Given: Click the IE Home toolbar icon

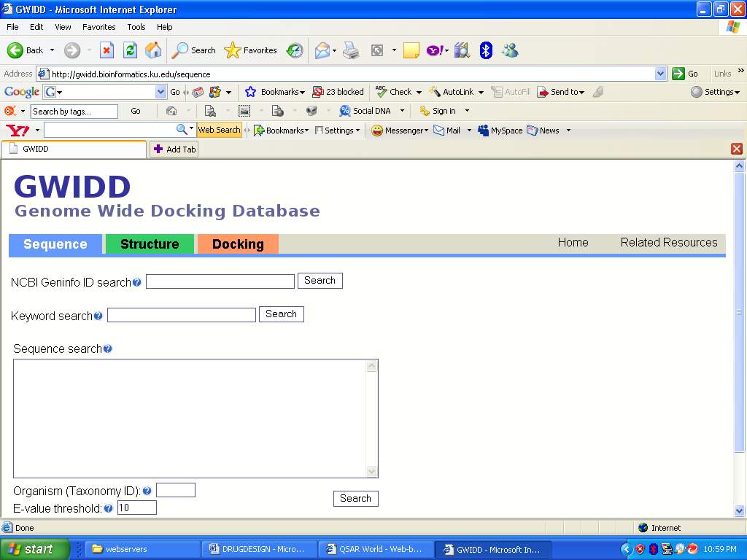Looking at the screenshot, I should coord(153,50).
